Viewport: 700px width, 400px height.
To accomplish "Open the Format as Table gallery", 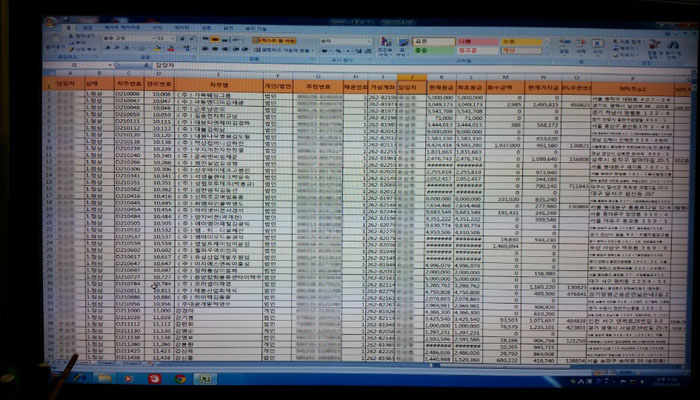I will 402,46.
